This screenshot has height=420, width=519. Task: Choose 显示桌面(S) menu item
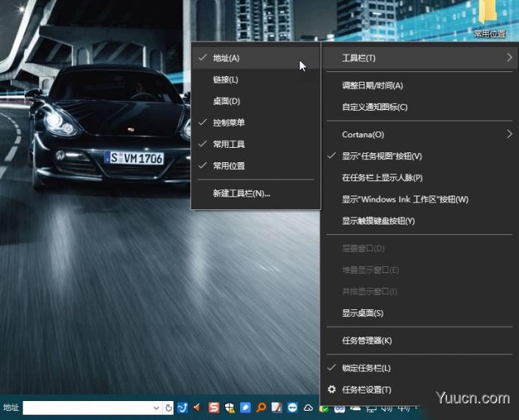click(420, 313)
